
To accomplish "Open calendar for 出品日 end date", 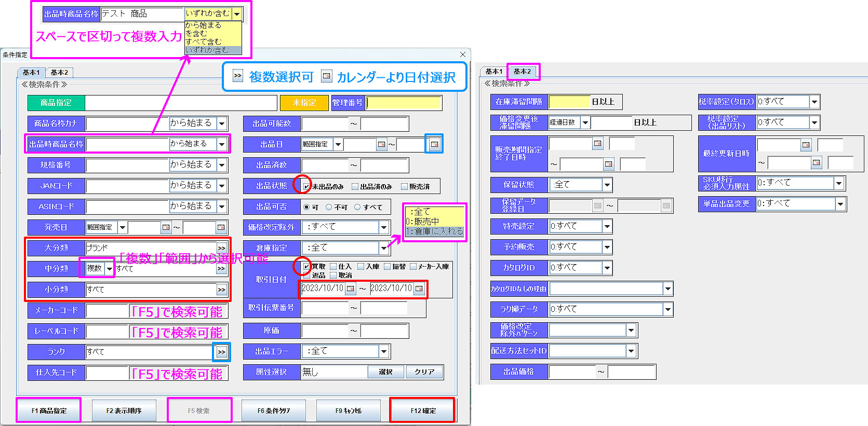I will click(x=434, y=144).
